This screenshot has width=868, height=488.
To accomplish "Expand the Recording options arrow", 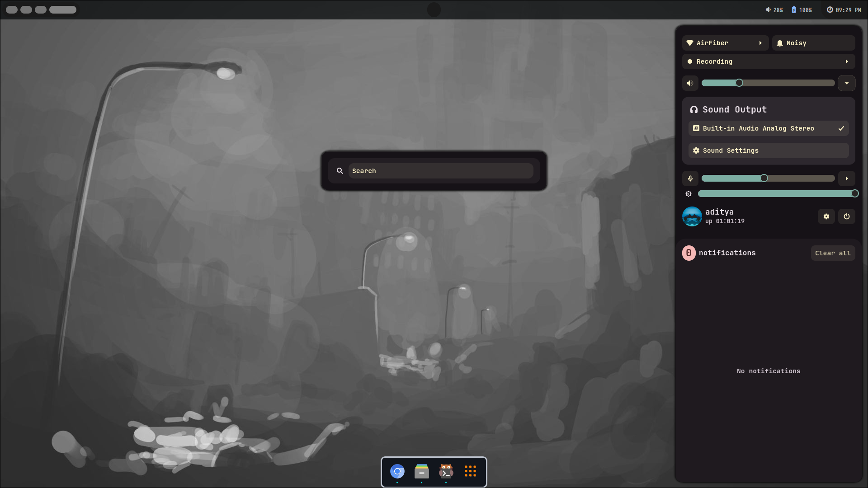I will (846, 61).
